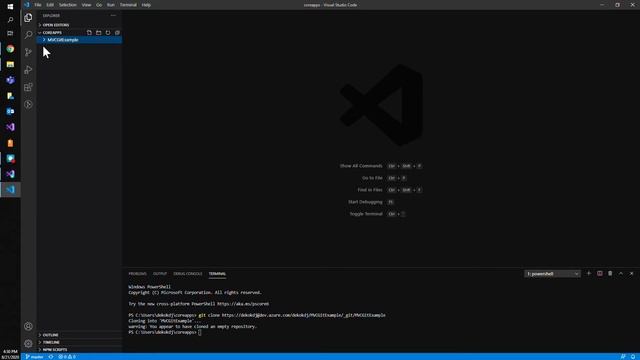Collapse all folders in Explorer
The image size is (640, 360).
pos(117,32)
